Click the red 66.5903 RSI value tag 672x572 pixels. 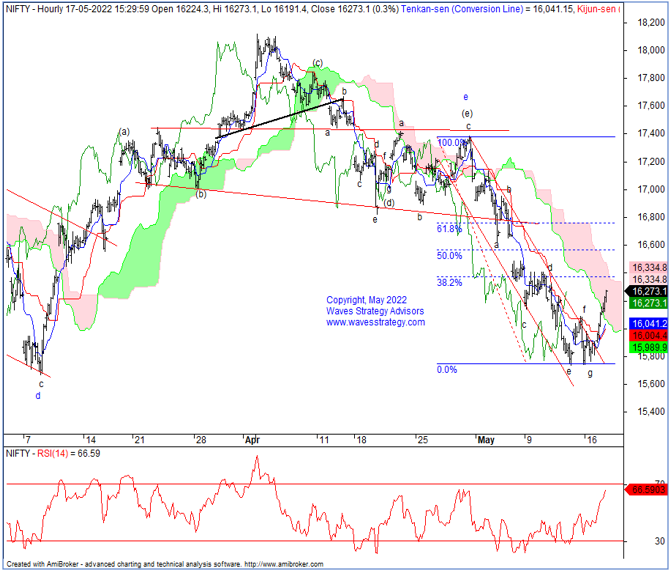tap(648, 490)
